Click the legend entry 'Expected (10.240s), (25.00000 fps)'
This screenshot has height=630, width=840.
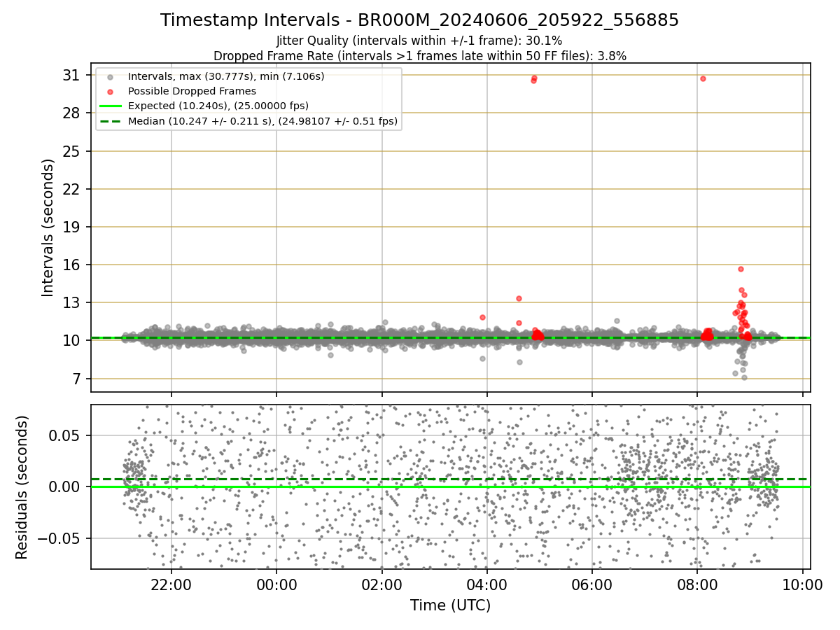[218, 106]
